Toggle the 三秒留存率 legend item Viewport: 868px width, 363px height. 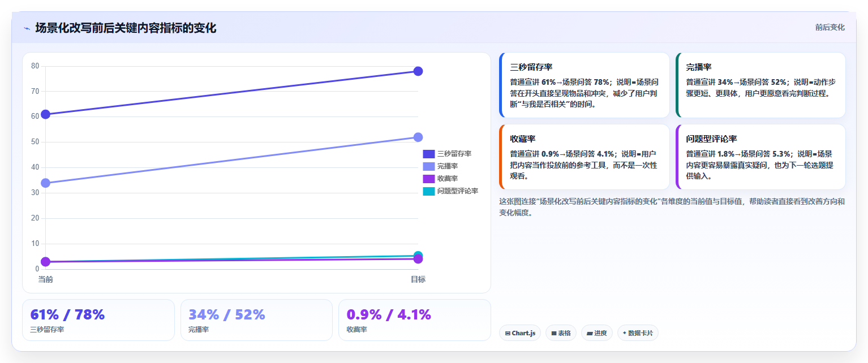click(x=447, y=154)
